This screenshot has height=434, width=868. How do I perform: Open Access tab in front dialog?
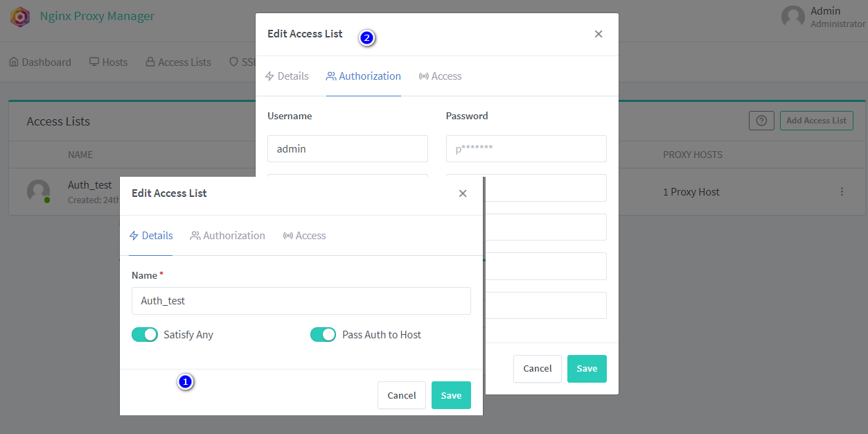[305, 236]
